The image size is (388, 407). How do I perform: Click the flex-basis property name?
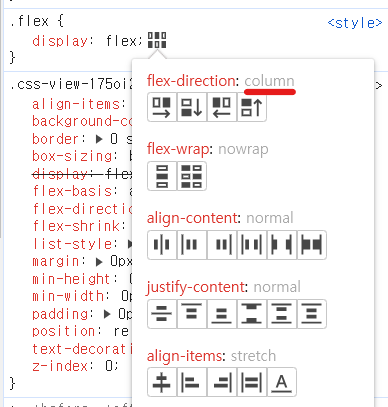(x=72, y=191)
